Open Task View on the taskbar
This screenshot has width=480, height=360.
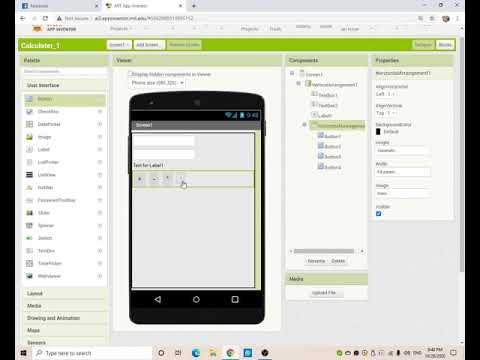pyautogui.click(x=178, y=353)
